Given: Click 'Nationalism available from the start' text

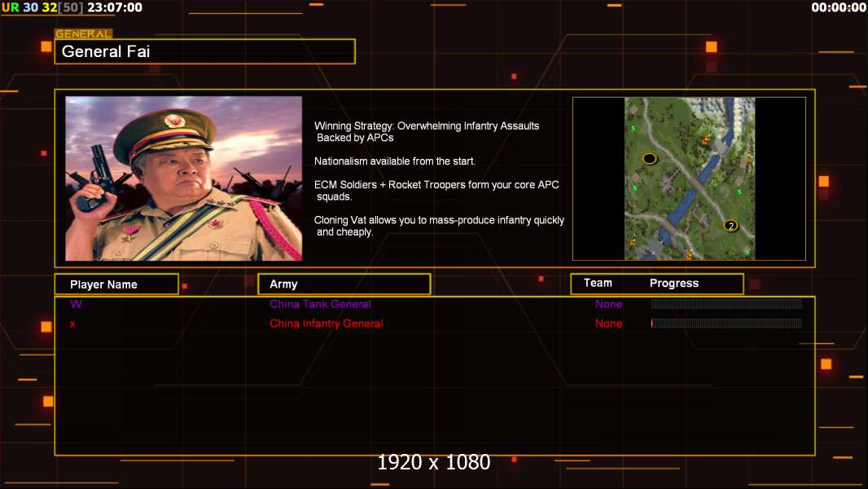Looking at the screenshot, I should (395, 161).
